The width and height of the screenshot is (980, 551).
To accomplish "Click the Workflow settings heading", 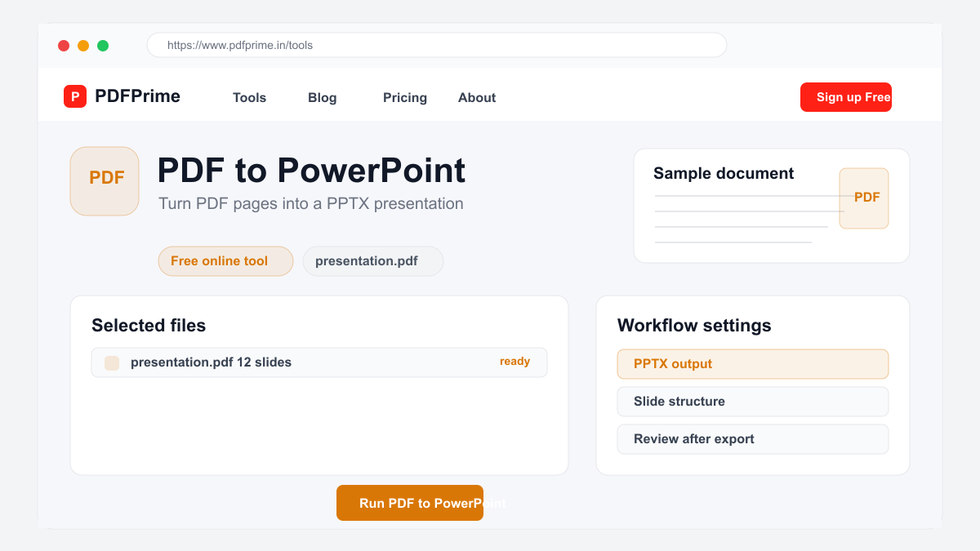I will coord(694,326).
